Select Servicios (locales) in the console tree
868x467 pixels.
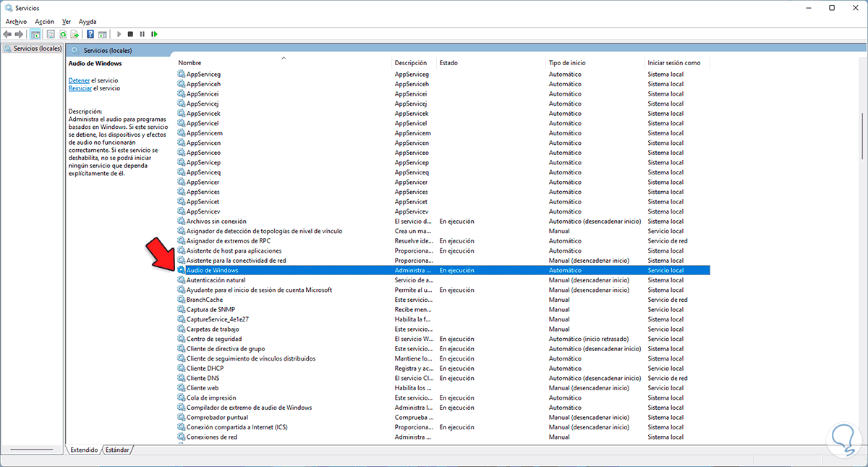[32, 49]
